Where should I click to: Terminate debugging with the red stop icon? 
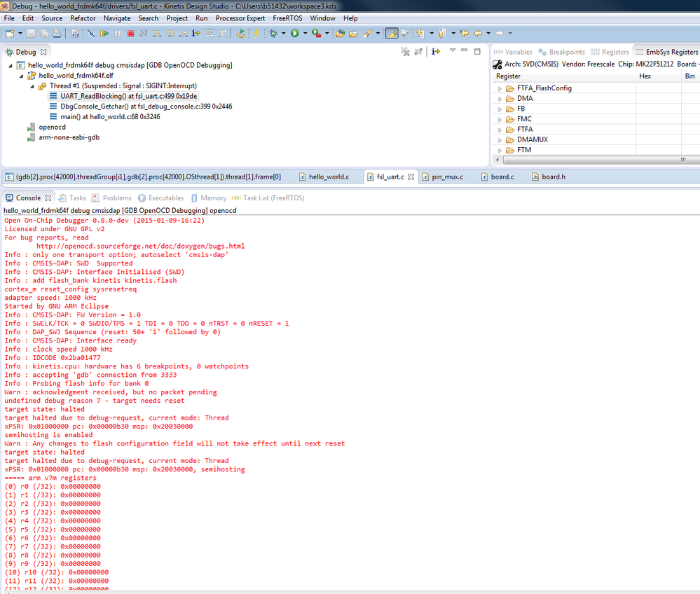click(130, 34)
